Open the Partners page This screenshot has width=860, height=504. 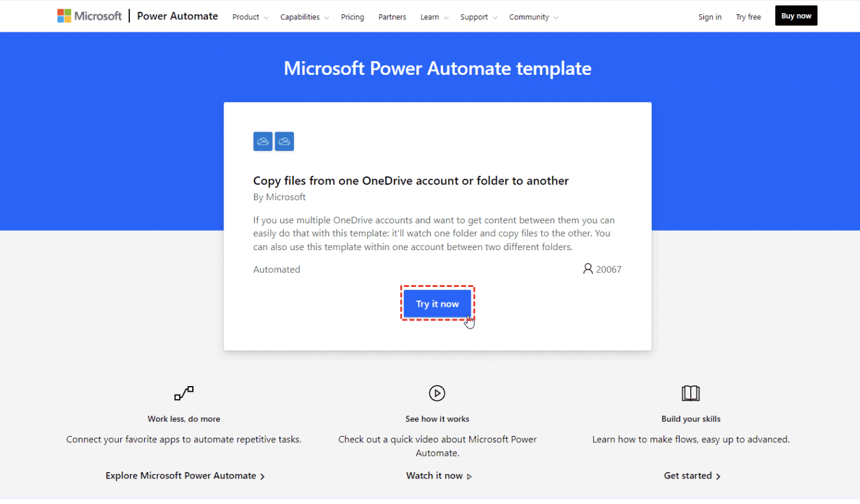click(x=392, y=17)
